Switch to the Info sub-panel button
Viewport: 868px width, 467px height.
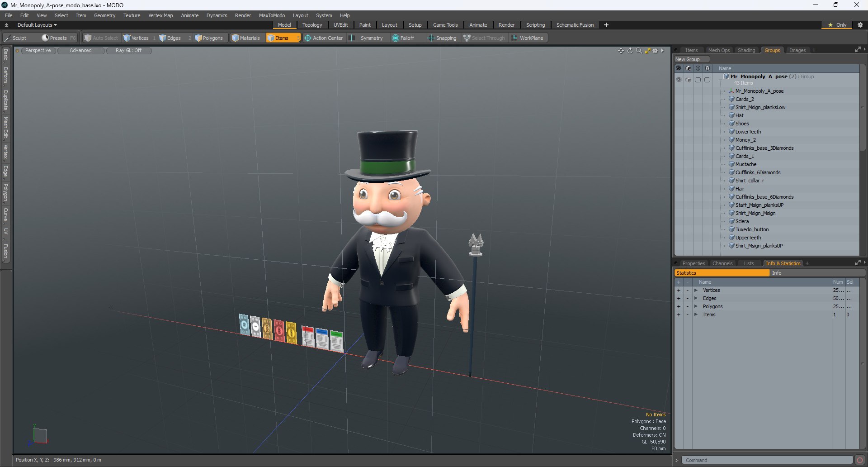pyautogui.click(x=817, y=273)
